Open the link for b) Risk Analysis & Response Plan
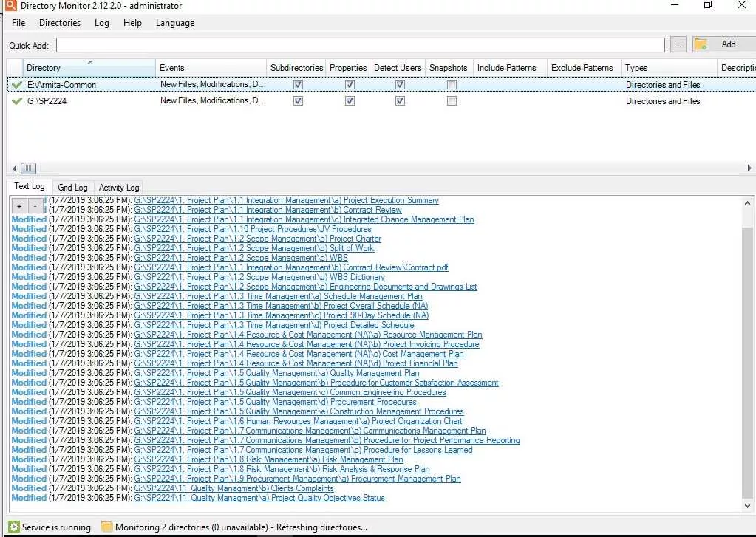Image resolution: width=756 pixels, height=537 pixels. [x=282, y=469]
